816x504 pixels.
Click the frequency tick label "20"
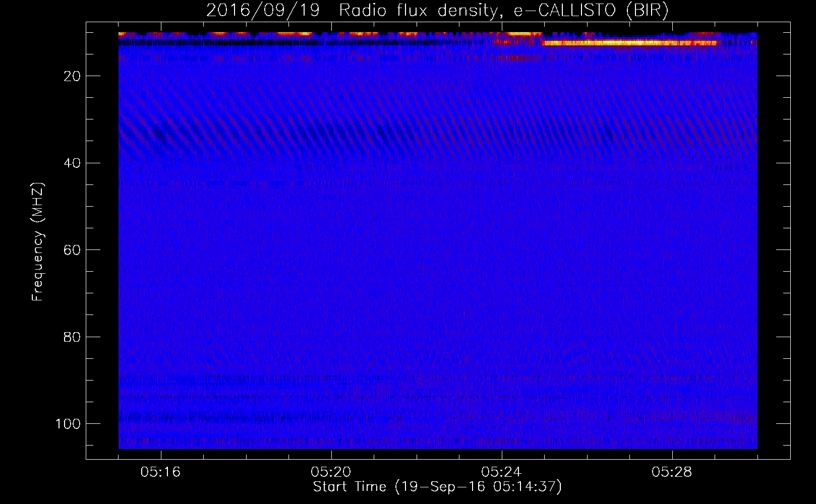click(x=72, y=76)
